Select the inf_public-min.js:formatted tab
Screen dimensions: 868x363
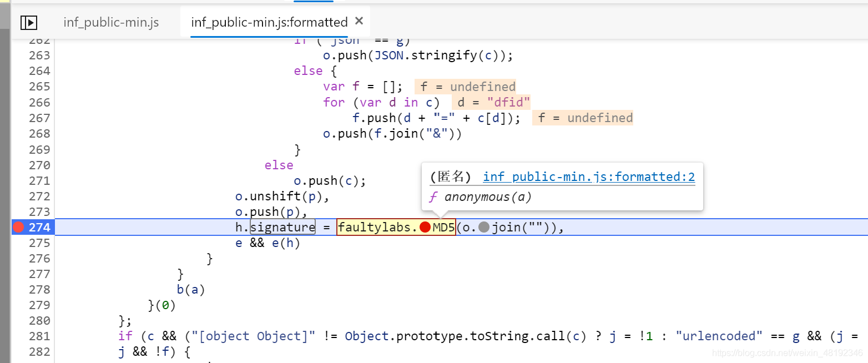269,22
